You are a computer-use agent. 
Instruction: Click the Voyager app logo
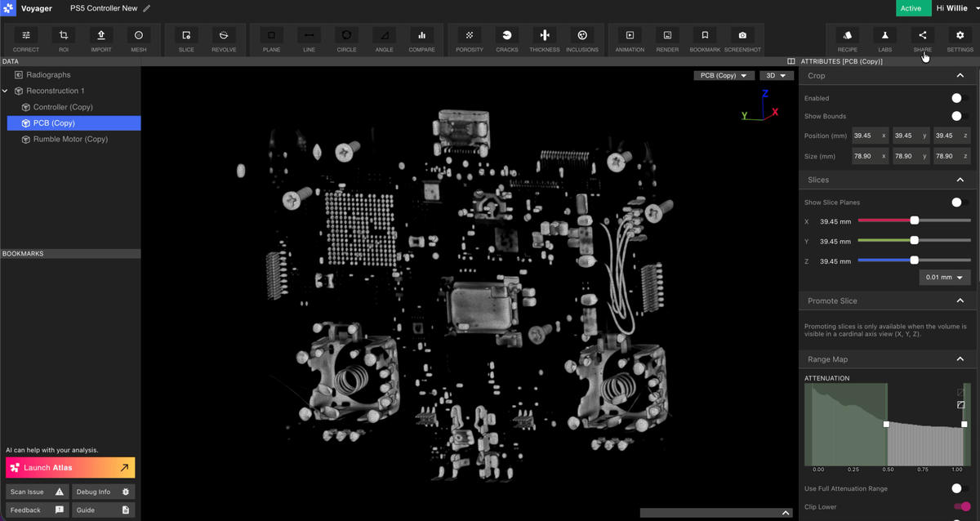point(8,8)
